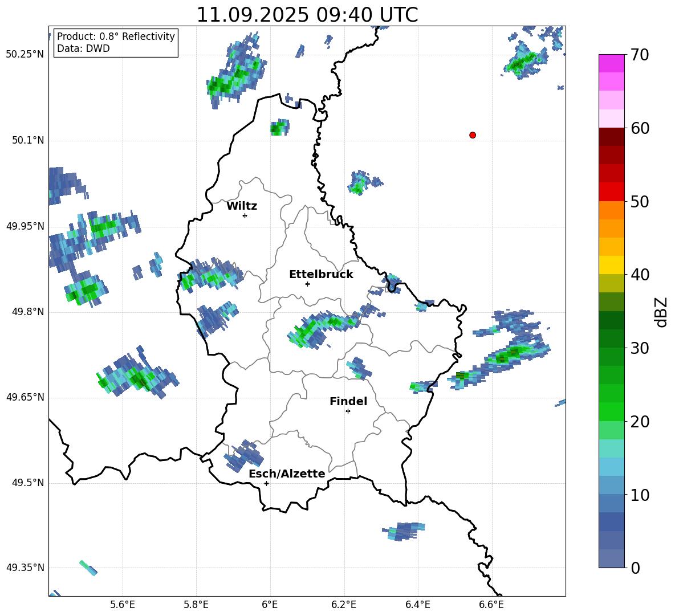
Task: Click the magenta swatch atop the colorbar
Action: tap(612, 63)
